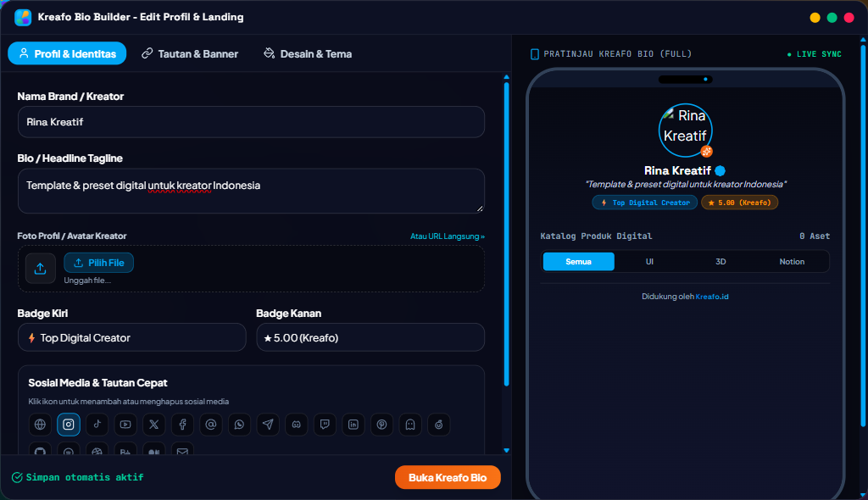Add the LinkedIn social icon
The image size is (868, 500).
point(353,425)
